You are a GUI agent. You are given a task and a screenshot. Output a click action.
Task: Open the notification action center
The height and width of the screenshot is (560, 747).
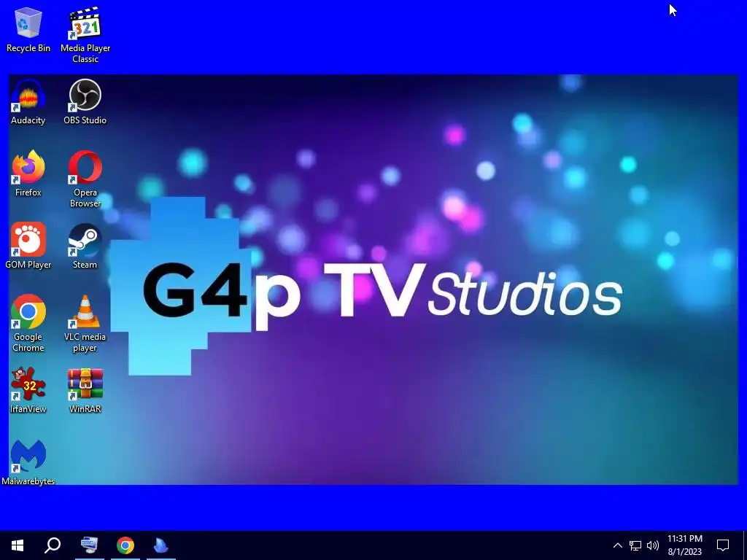click(x=723, y=545)
